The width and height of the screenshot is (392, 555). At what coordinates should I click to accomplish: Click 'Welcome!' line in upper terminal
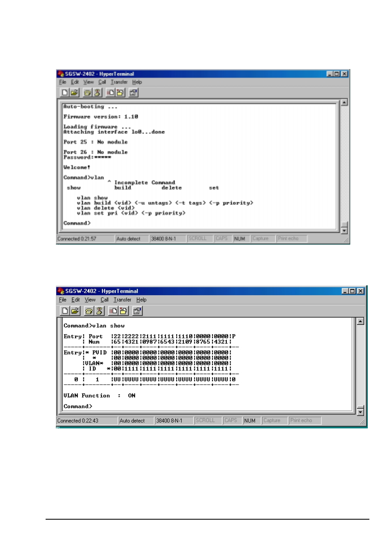[77, 167]
